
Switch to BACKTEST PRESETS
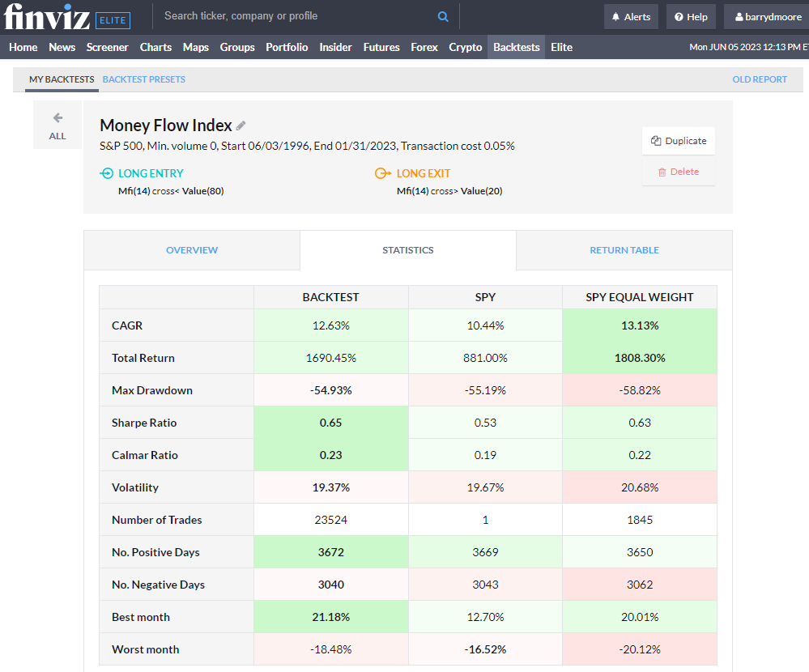tap(144, 79)
